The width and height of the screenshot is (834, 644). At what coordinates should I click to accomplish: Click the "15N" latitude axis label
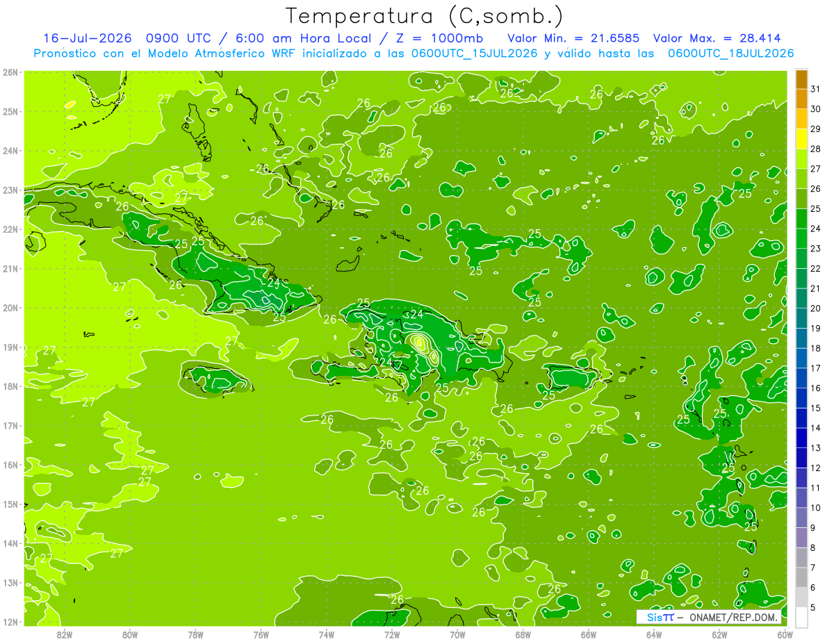(10, 504)
